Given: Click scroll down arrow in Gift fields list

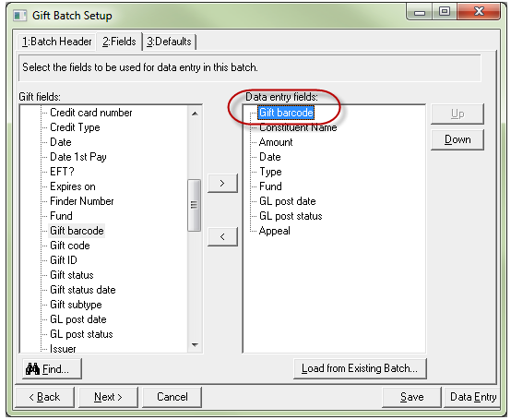Looking at the screenshot, I should 195,345.
